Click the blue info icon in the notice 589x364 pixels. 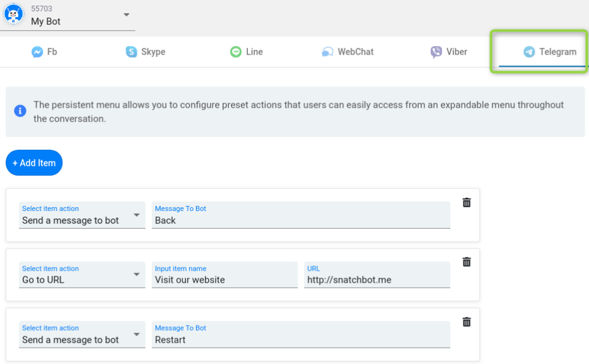pyautogui.click(x=20, y=111)
